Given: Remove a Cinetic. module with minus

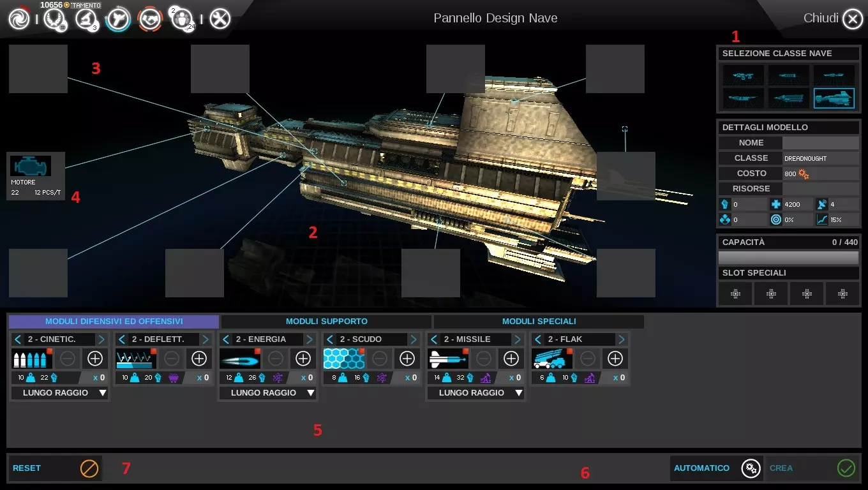Looking at the screenshot, I should (x=67, y=359).
